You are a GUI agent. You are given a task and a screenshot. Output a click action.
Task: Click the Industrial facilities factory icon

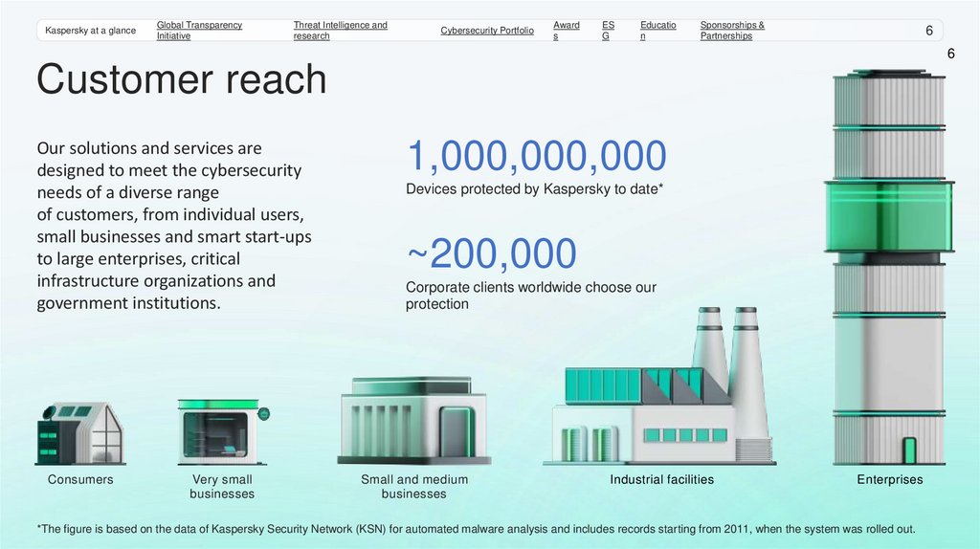[x=659, y=386]
